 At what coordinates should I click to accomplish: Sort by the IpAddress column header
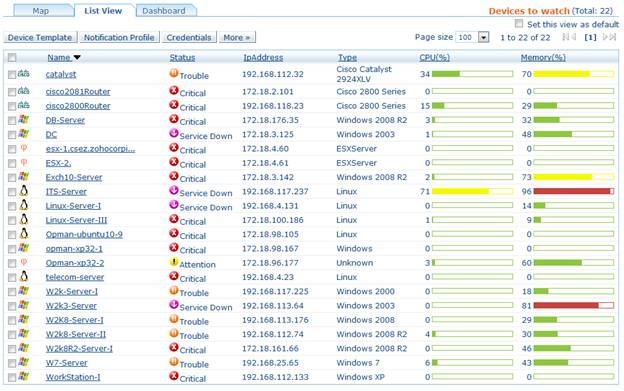click(x=263, y=58)
